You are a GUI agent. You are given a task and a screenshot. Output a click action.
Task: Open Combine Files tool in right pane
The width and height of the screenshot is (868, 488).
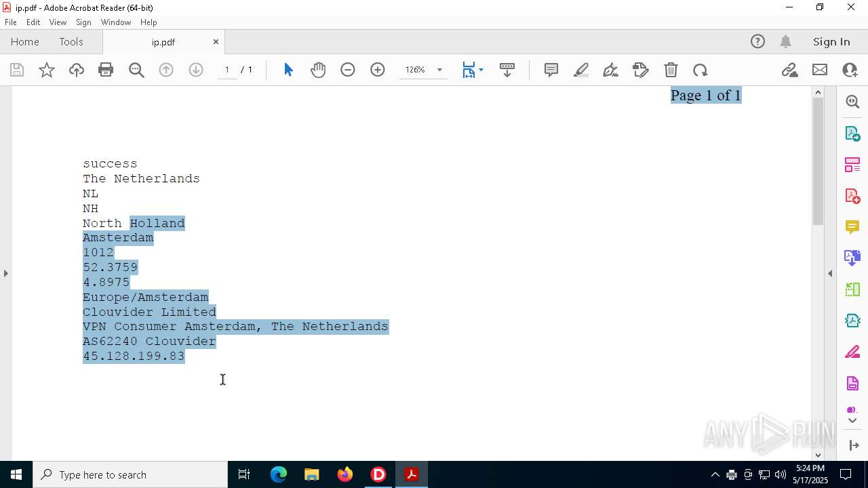pyautogui.click(x=852, y=258)
